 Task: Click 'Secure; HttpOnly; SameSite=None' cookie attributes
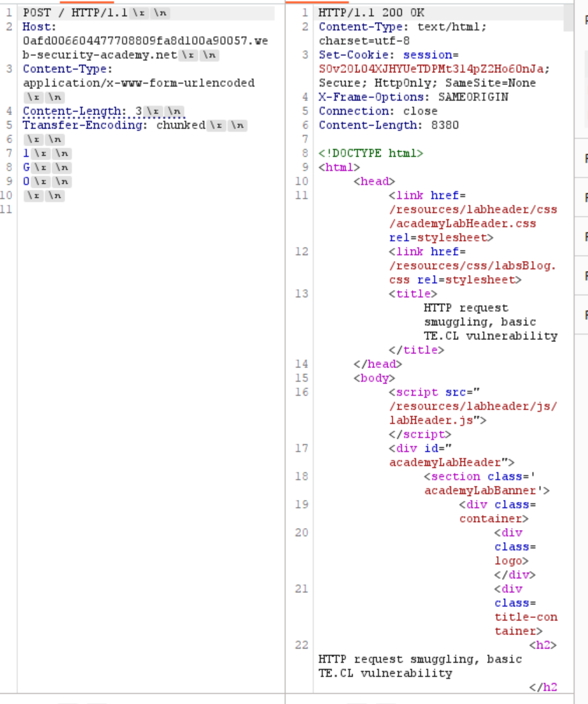coord(427,83)
